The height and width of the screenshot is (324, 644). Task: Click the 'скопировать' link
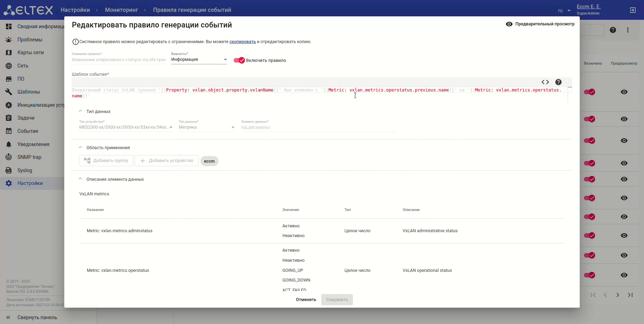coord(242,42)
